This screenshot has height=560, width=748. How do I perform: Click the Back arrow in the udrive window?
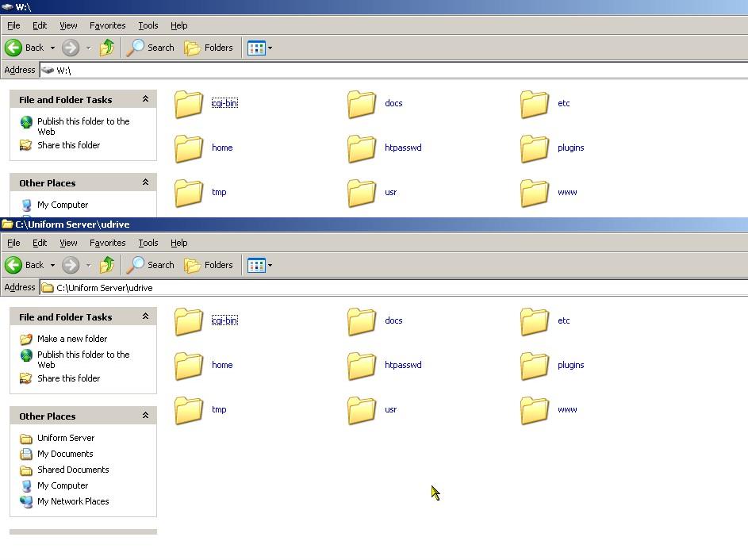point(13,265)
